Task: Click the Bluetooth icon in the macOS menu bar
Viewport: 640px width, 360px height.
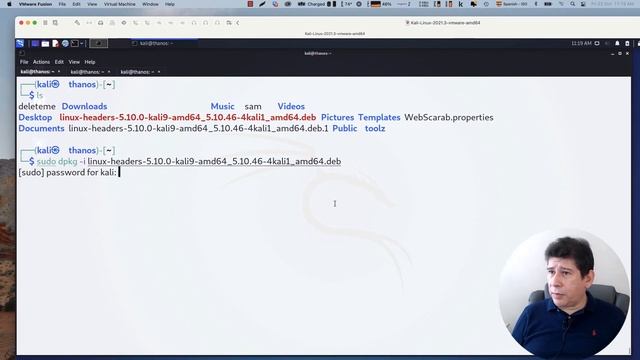Action: tap(536, 4)
